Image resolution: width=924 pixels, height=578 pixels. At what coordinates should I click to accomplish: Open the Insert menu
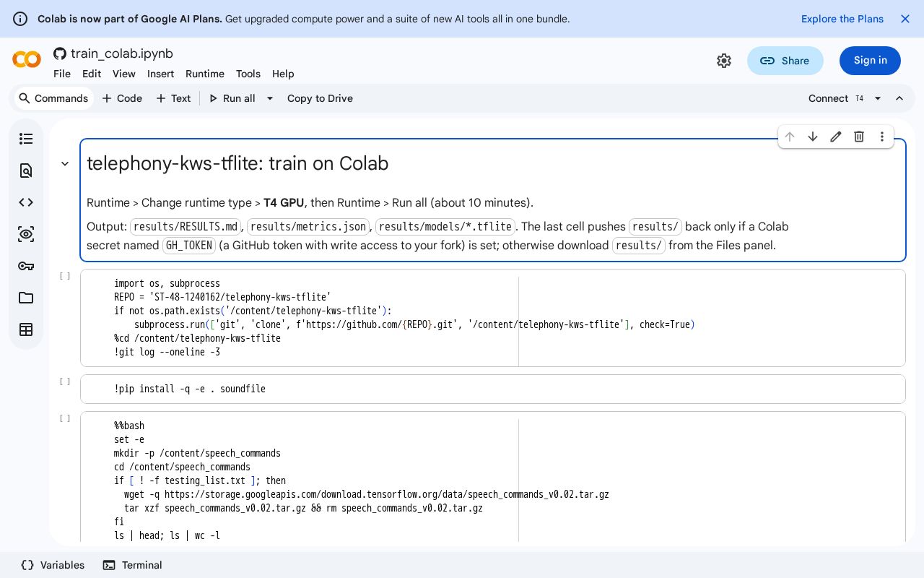click(x=160, y=74)
